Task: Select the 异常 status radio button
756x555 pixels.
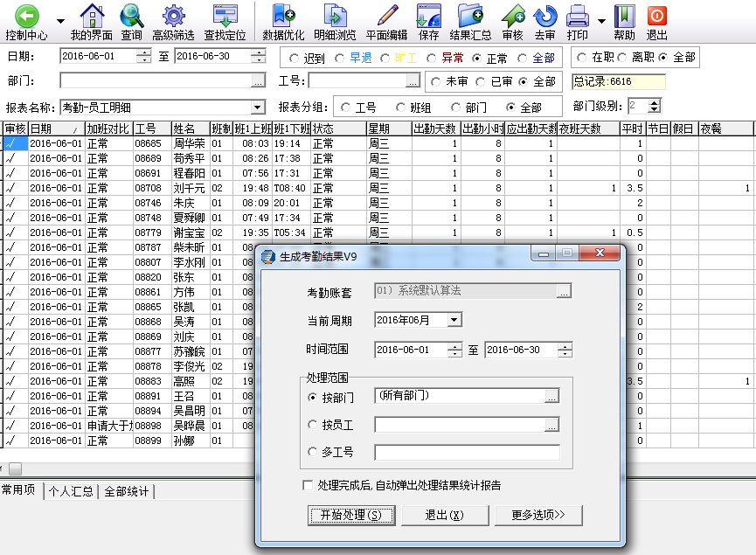Action: [x=432, y=59]
